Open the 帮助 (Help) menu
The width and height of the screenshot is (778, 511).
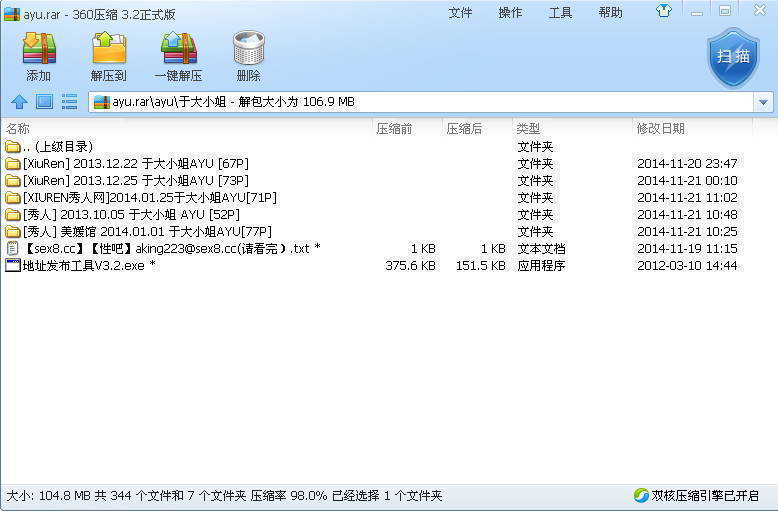tap(610, 13)
